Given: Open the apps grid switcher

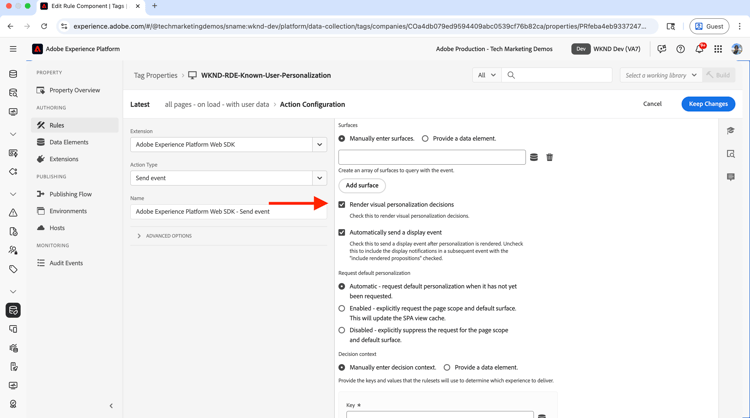Looking at the screenshot, I should (718, 49).
